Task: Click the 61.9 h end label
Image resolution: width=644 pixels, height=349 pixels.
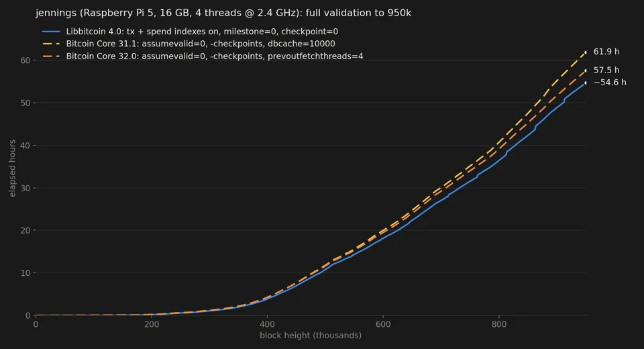Action: click(606, 52)
